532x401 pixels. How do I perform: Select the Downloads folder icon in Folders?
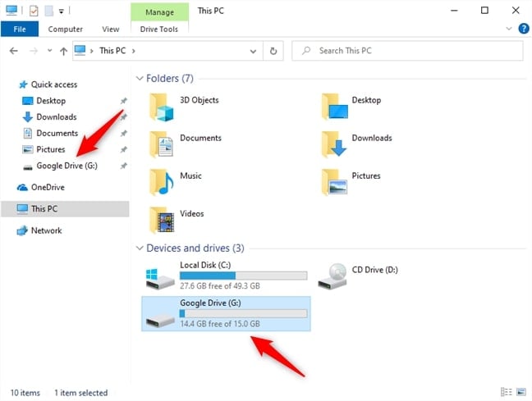(x=334, y=144)
